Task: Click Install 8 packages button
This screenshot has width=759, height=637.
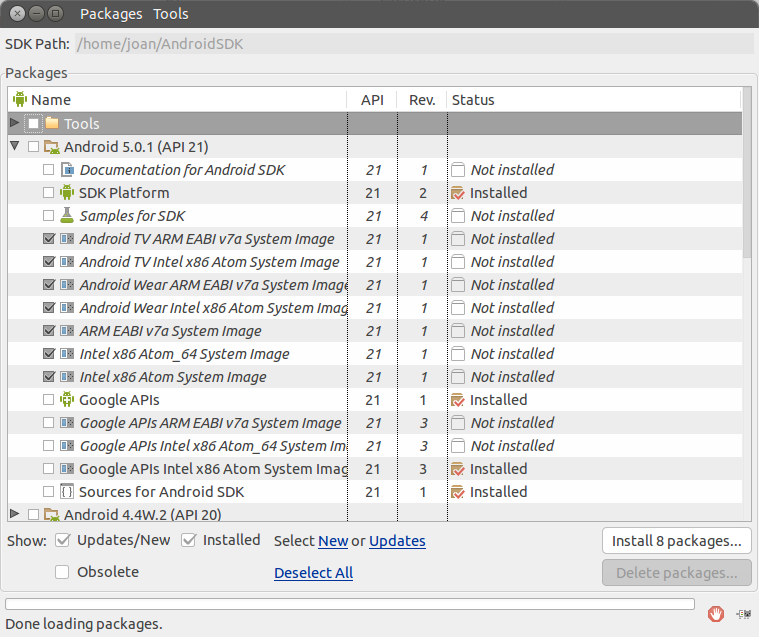Action: (x=677, y=541)
